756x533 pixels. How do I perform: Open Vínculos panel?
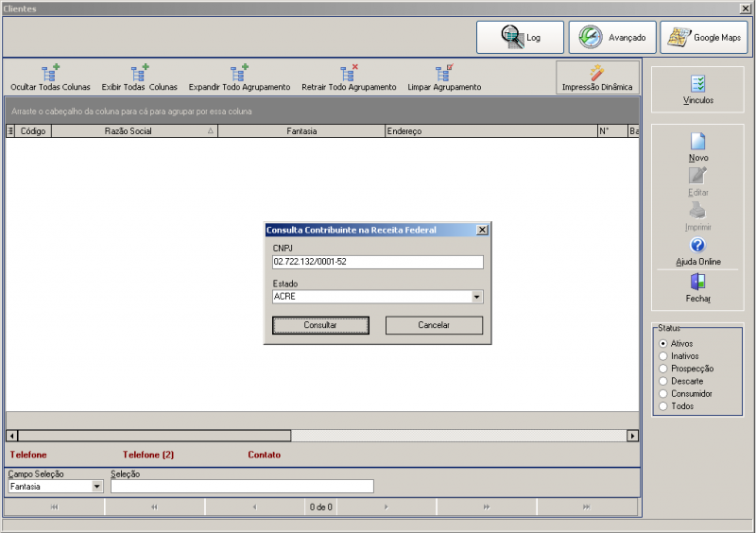click(697, 90)
